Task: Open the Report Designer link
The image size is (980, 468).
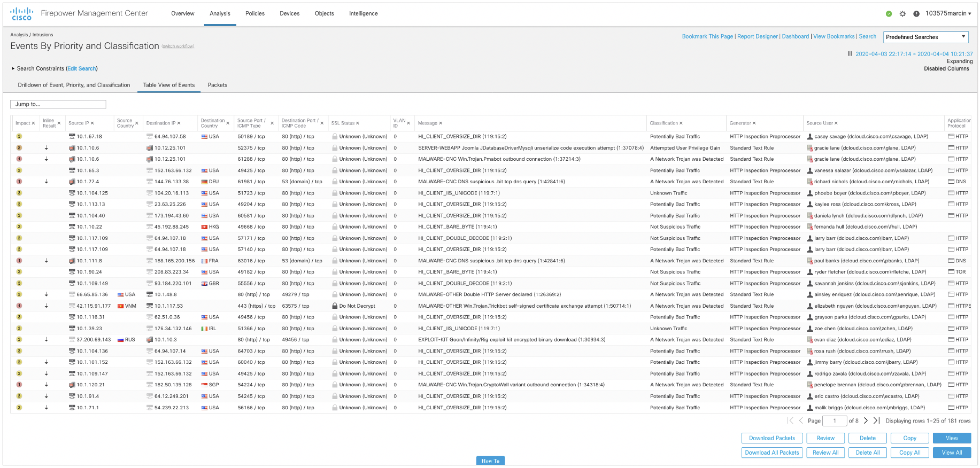Action: pyautogui.click(x=758, y=37)
